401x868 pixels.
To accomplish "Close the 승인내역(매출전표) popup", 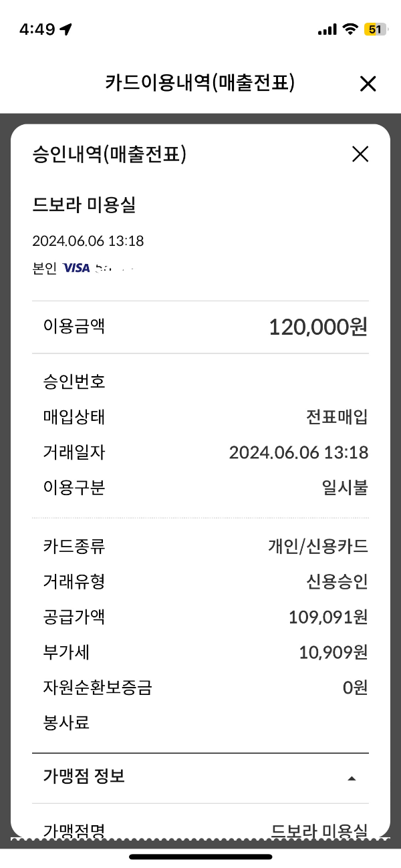I will click(x=360, y=154).
